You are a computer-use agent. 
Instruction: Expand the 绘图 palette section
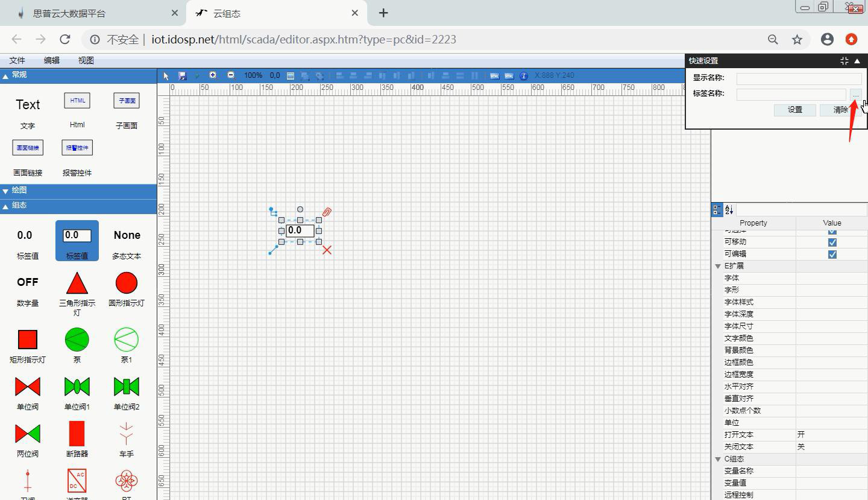pyautogui.click(x=5, y=191)
